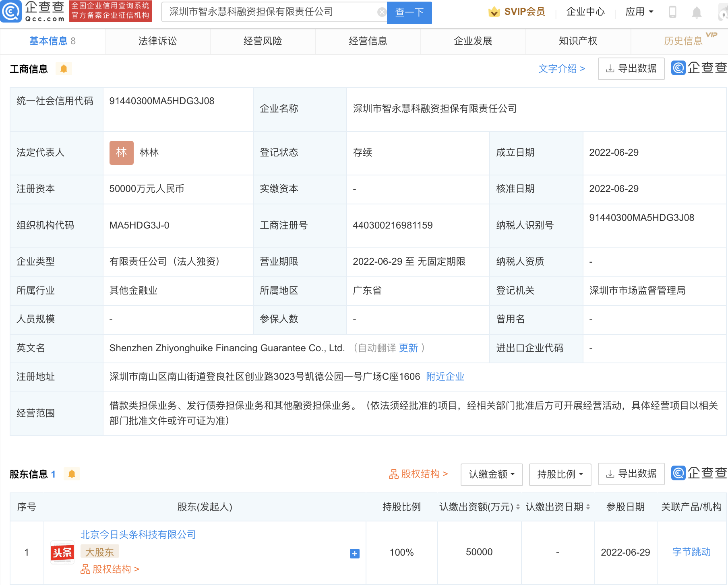Click the SVIP会员 crown icon
Viewport: 728px width, 585px height.
click(x=493, y=12)
